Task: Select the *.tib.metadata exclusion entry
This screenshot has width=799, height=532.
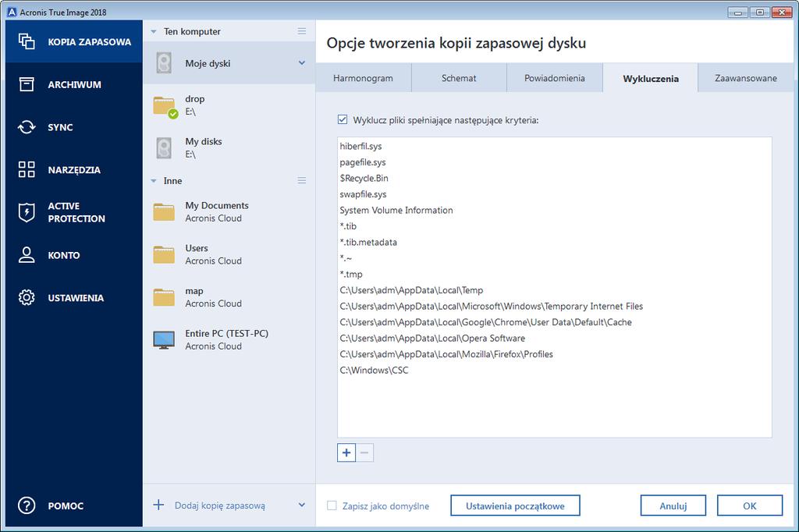Action: (x=555, y=242)
